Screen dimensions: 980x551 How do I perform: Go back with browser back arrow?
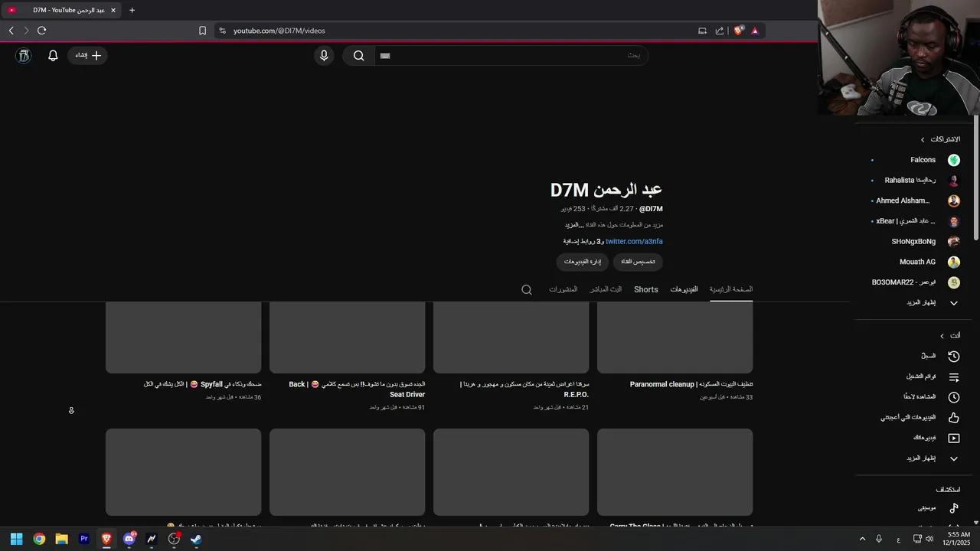11,31
